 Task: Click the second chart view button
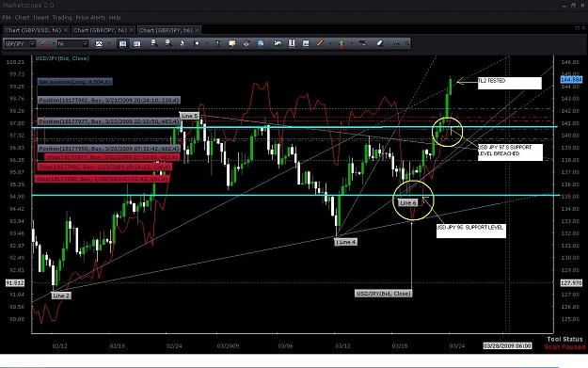point(136,44)
